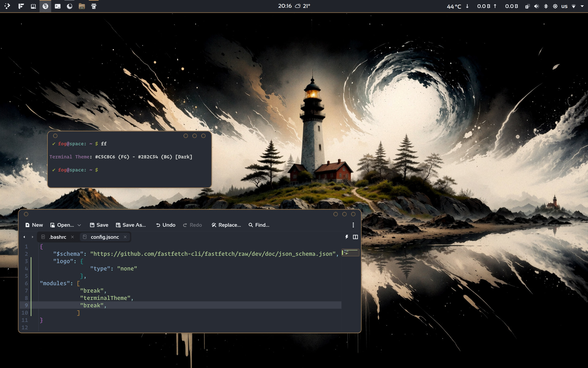
Task: Switch to the .bashrc tab
Action: click(58, 237)
